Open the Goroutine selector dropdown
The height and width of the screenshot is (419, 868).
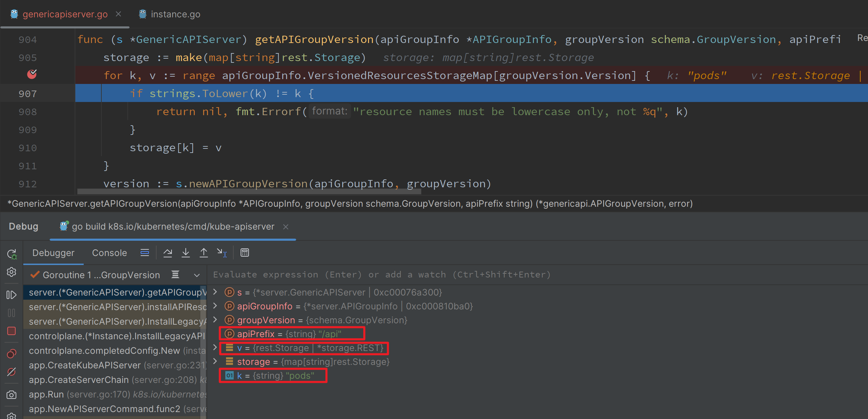(x=197, y=275)
